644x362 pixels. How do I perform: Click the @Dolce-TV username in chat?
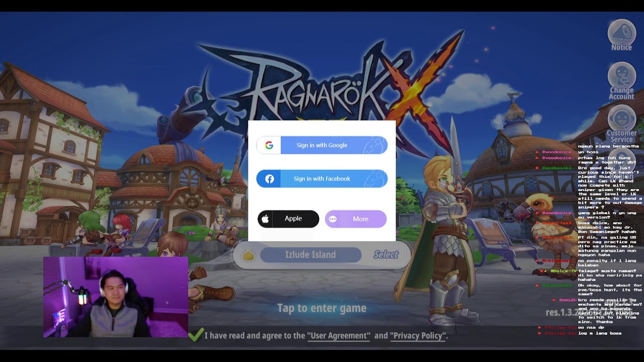click(x=563, y=271)
